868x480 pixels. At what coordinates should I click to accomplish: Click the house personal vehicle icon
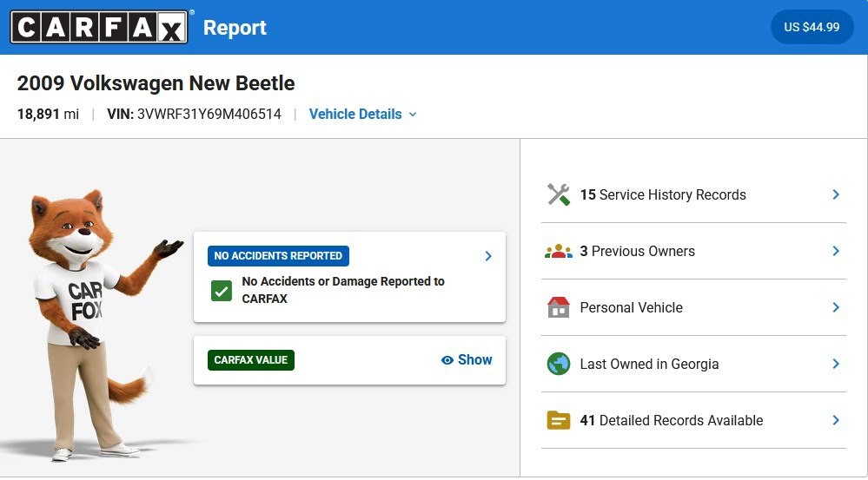558,307
